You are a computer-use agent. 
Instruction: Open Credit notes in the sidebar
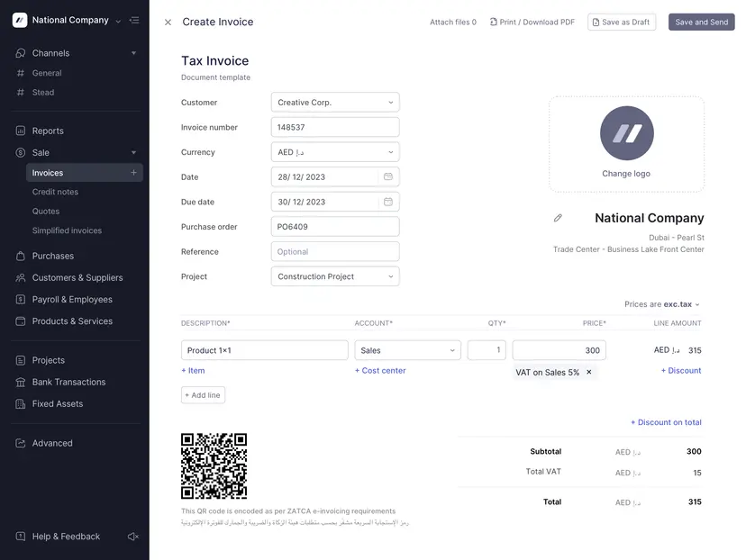pos(55,192)
